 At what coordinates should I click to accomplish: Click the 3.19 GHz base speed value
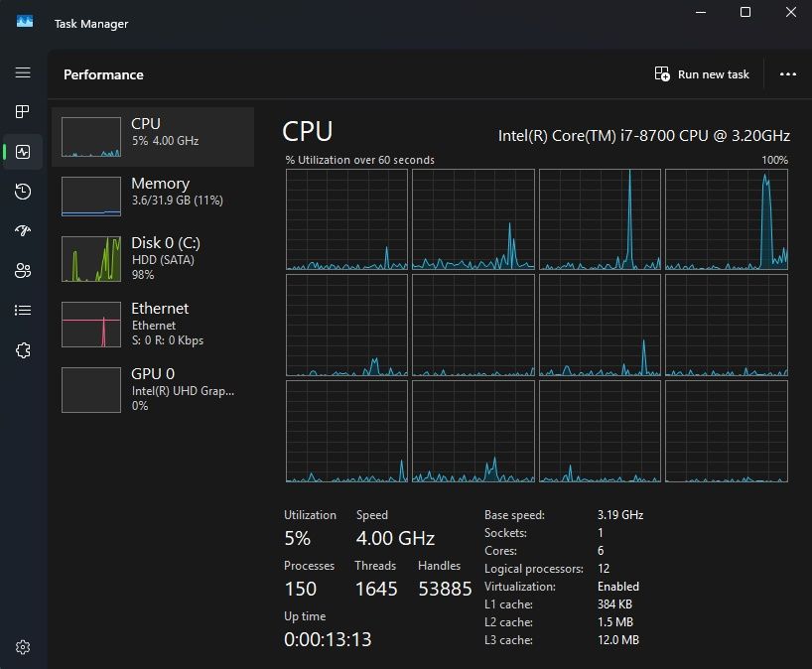pyautogui.click(x=620, y=515)
